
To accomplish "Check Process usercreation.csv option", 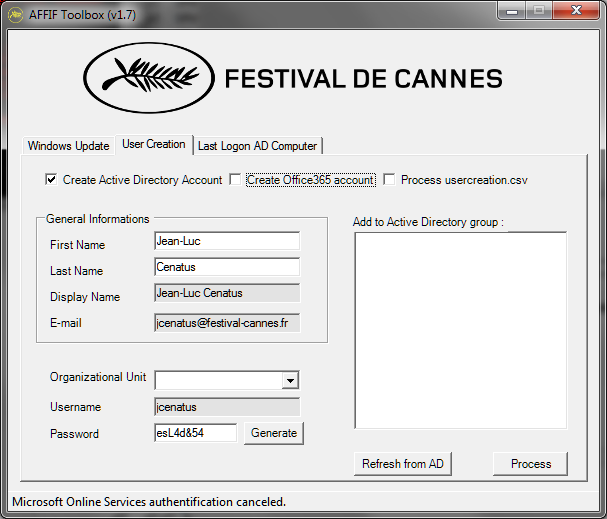I will point(389,180).
